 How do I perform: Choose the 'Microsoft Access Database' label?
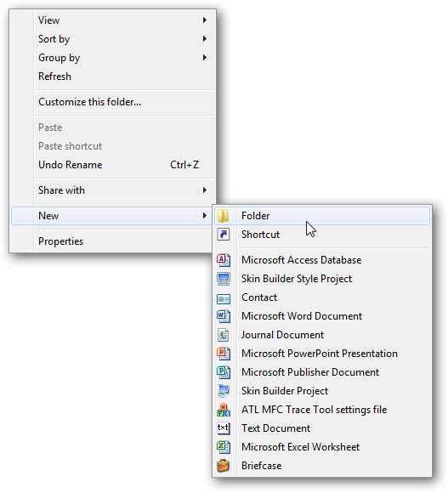coord(301,260)
